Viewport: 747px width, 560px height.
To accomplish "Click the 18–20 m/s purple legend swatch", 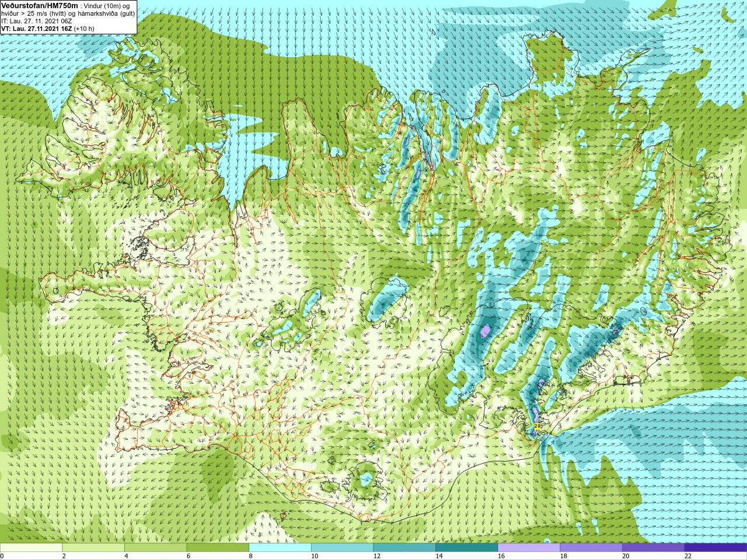I will click(591, 548).
